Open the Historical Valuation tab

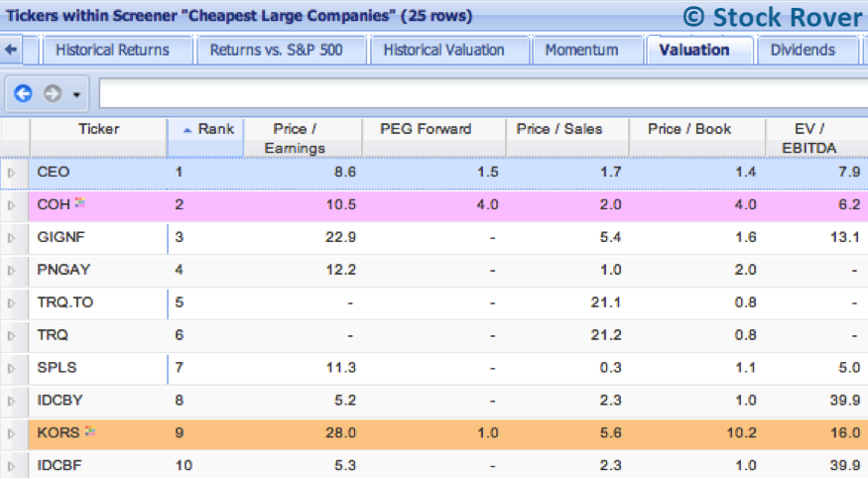coord(444,51)
